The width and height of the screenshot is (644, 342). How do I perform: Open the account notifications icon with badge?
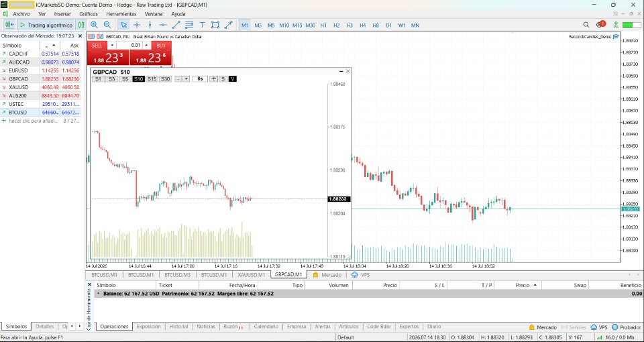click(x=600, y=25)
